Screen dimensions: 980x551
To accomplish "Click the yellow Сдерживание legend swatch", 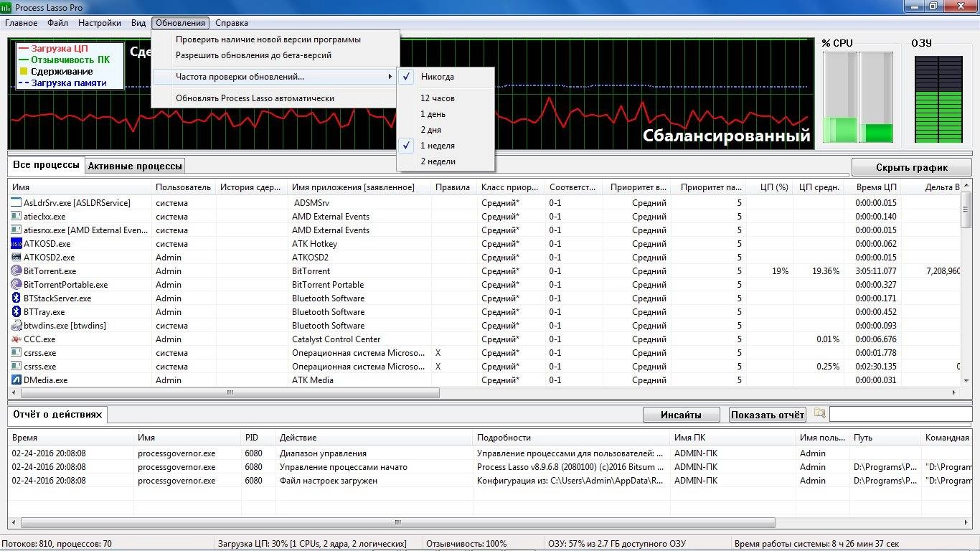I will pyautogui.click(x=22, y=72).
